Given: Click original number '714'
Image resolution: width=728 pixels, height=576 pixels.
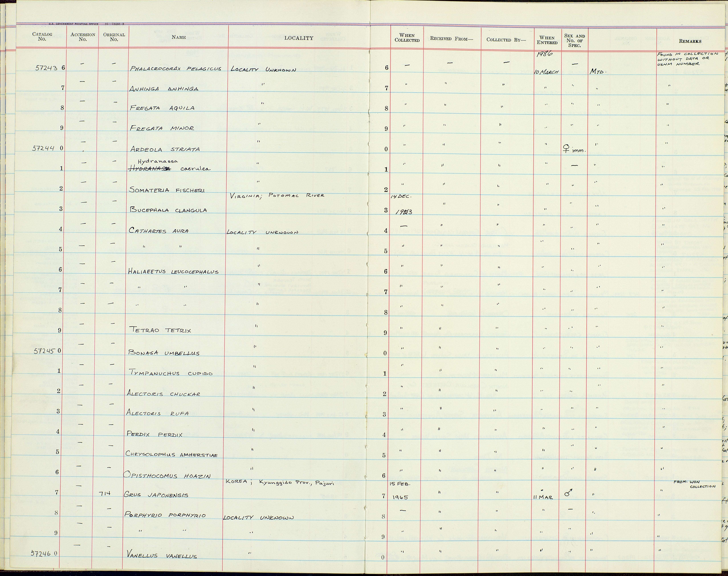Looking at the screenshot, I should click(x=105, y=493).
